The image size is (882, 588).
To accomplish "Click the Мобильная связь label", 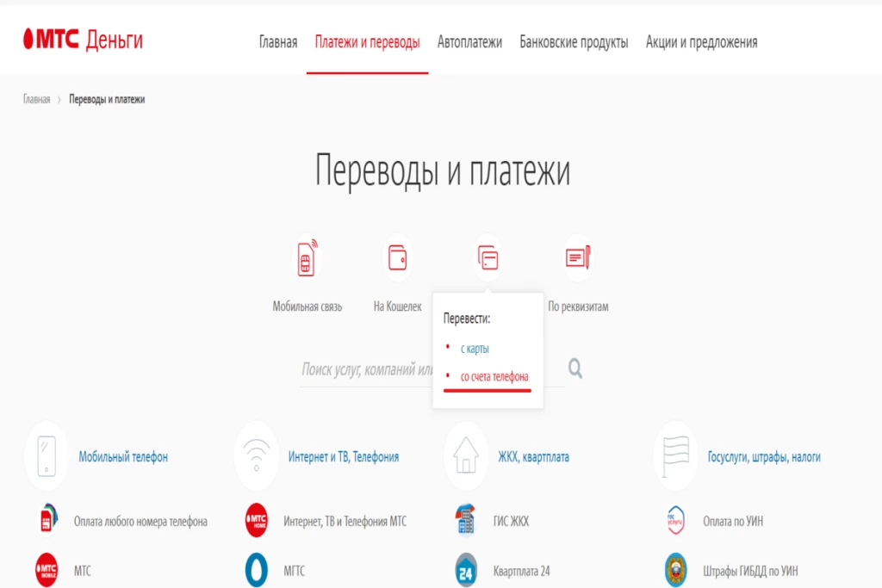I will pos(307,307).
